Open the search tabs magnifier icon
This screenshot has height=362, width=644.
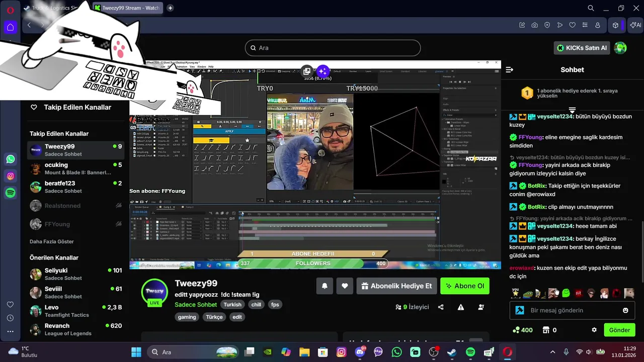coord(591,8)
